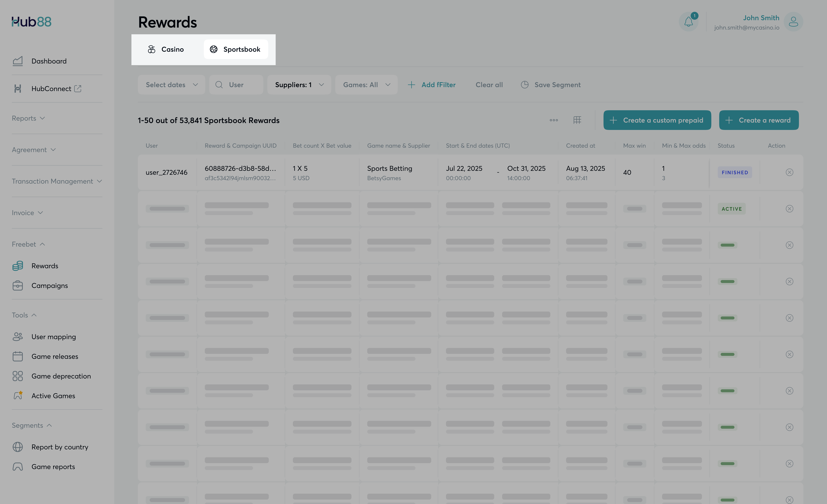Click Clear all filters link
This screenshot has height=504, width=827.
(489, 85)
